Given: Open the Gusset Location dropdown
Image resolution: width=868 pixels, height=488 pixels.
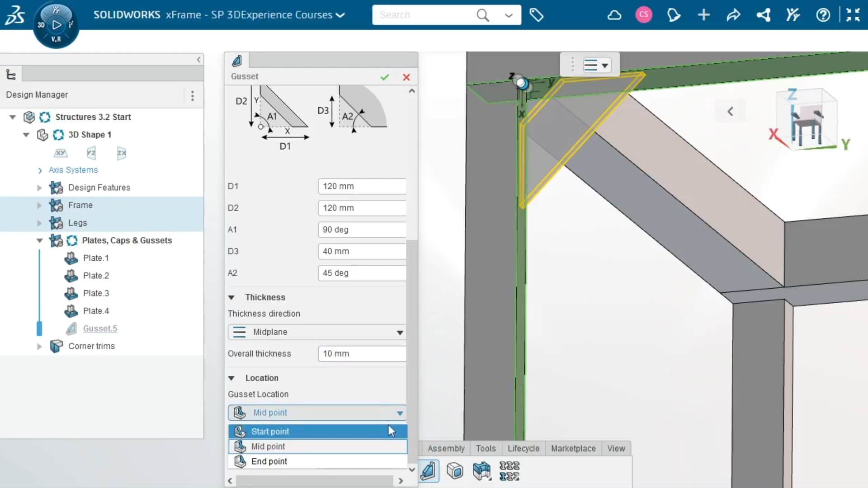Looking at the screenshot, I should 399,413.
